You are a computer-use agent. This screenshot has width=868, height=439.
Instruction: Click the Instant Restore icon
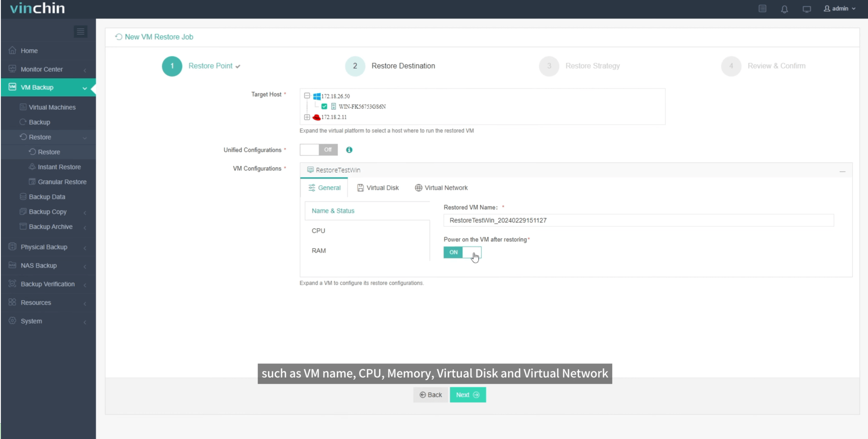click(32, 166)
